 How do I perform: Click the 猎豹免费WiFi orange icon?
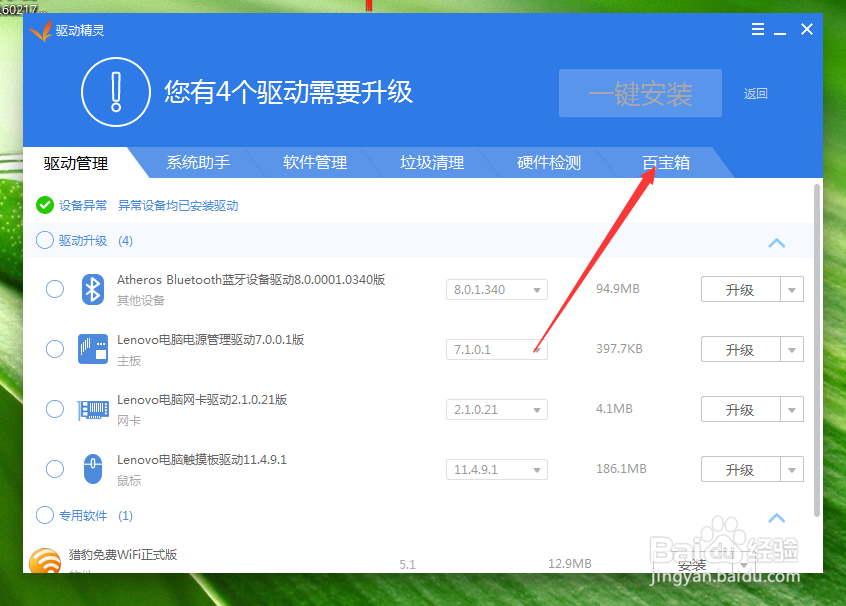click(x=45, y=561)
